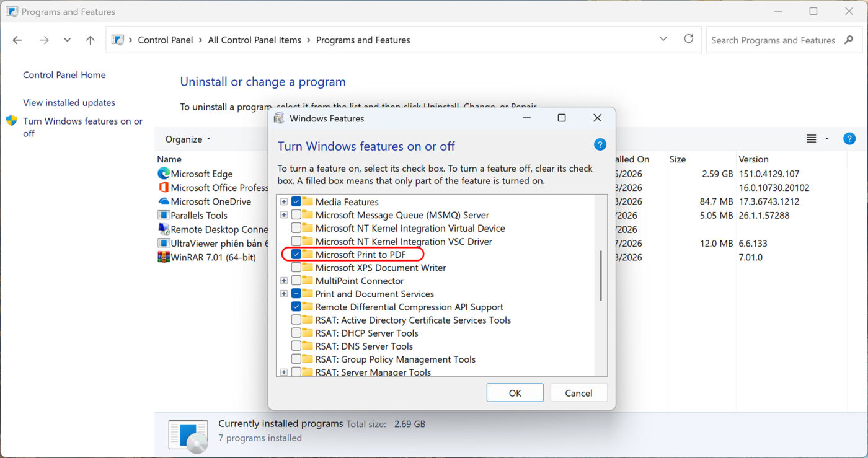The height and width of the screenshot is (458, 868).
Task: Check RSAT: Active Directory Certificate Services Tools
Action: pos(296,320)
